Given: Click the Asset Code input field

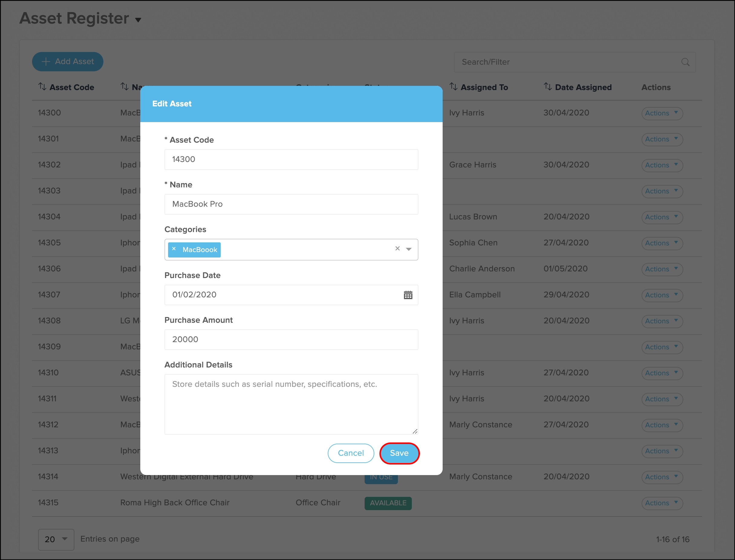Looking at the screenshot, I should (x=291, y=159).
